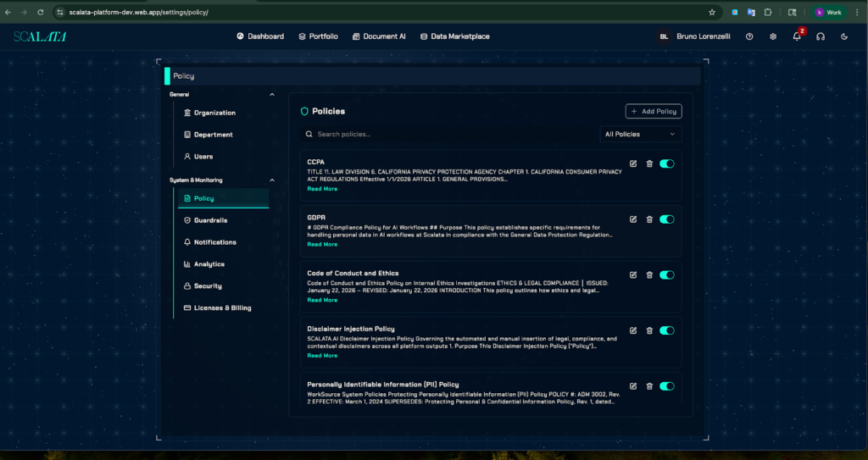Collapse the General sidebar section
Screen dimensions: 868x460
pyautogui.click(x=272, y=94)
